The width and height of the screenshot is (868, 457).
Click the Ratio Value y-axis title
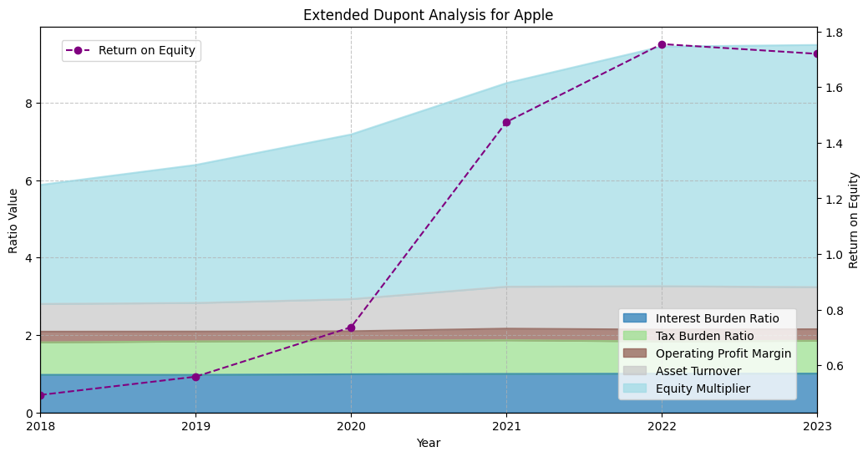point(13,221)
